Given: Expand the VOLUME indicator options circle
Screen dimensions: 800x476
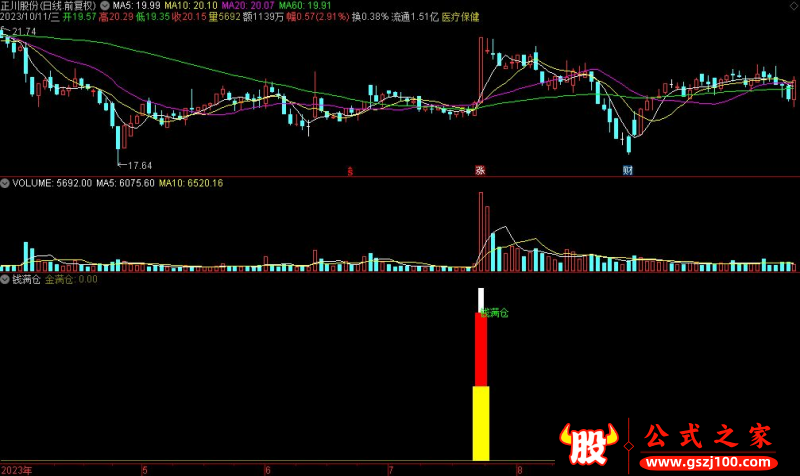Looking at the screenshot, I should [x=5, y=183].
